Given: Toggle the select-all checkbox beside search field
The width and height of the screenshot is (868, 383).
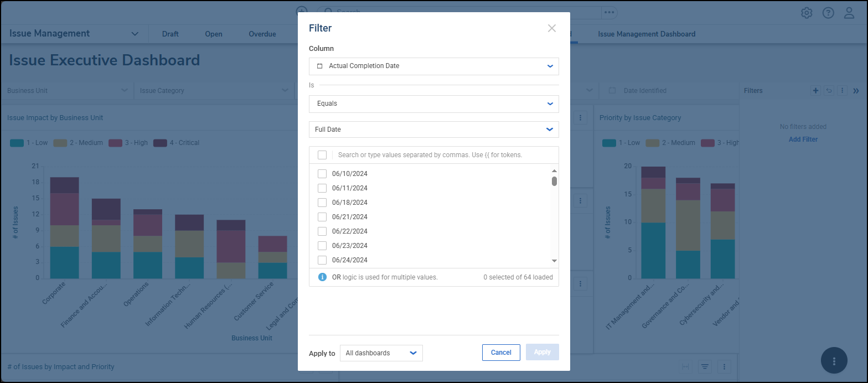Looking at the screenshot, I should (x=322, y=155).
